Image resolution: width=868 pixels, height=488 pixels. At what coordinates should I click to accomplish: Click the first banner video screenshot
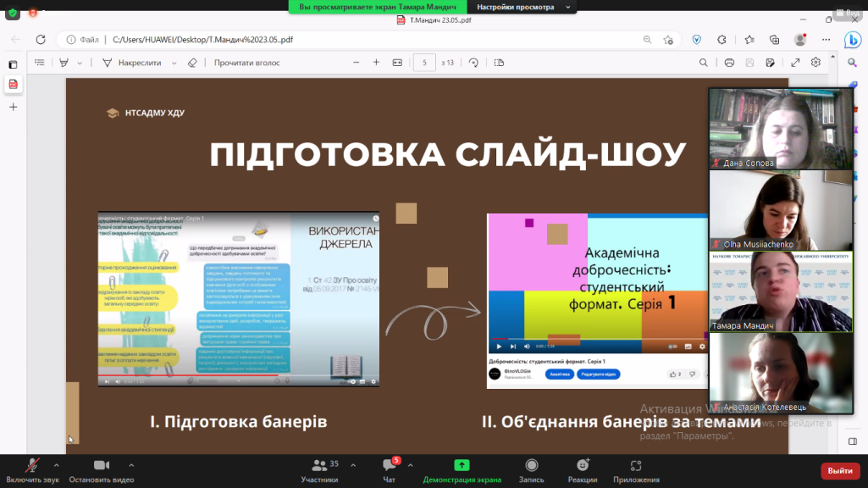(x=239, y=299)
